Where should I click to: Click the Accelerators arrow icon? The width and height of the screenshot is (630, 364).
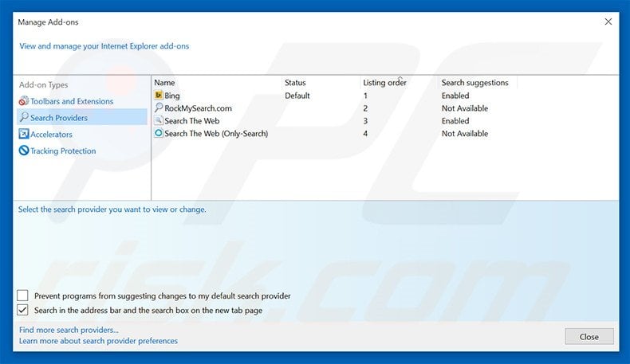[x=24, y=134]
